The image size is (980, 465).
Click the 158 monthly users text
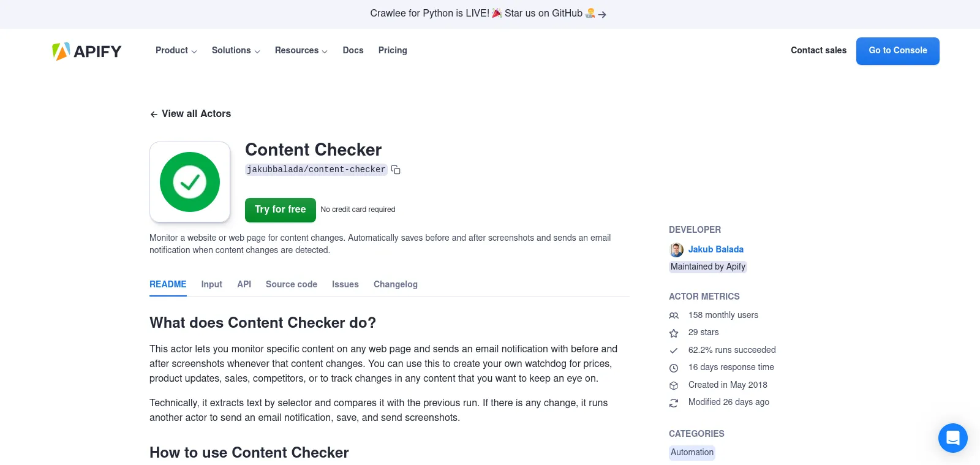[x=723, y=315]
